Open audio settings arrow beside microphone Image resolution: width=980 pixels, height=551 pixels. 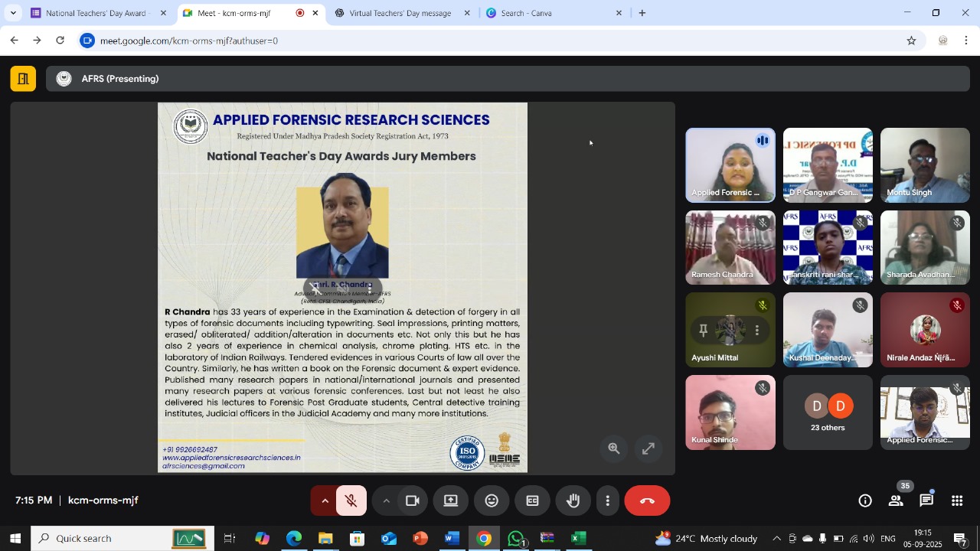pos(325,500)
